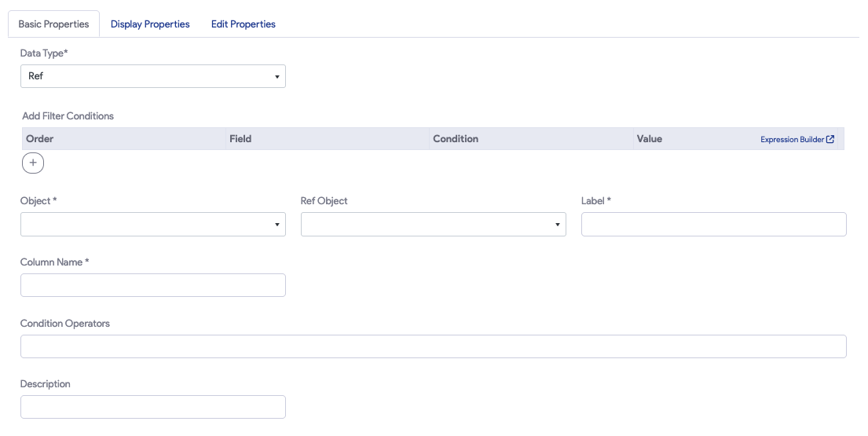Open the Expression Builder link
The width and height of the screenshot is (868, 436).
(792, 139)
